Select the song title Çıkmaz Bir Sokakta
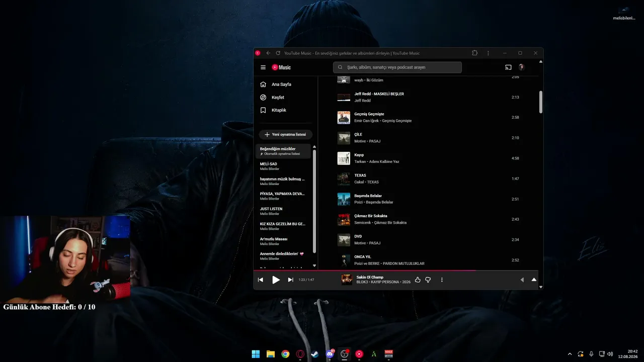Screen dimensions: 644x362 (371, 216)
